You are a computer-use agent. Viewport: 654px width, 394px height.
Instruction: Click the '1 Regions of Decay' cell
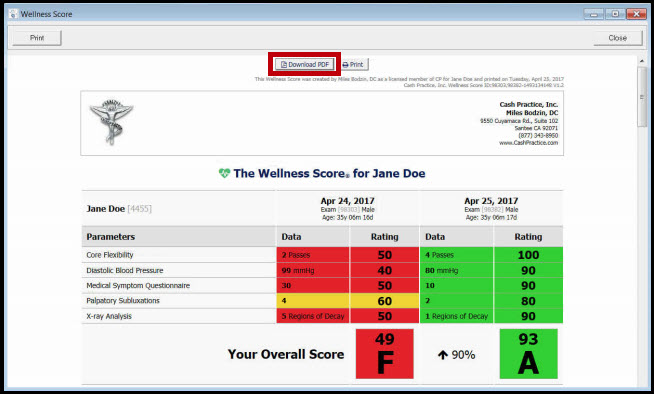coord(457,316)
